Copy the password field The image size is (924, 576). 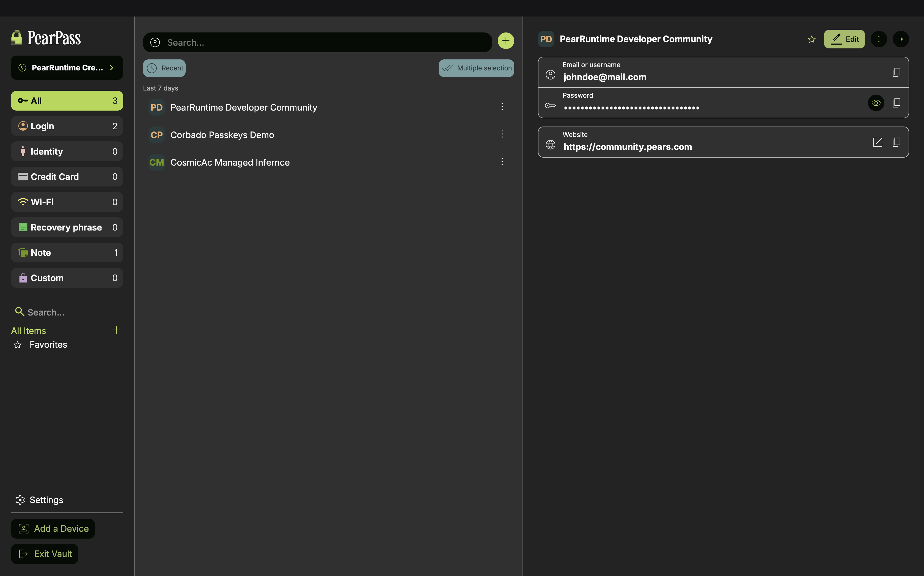pyautogui.click(x=896, y=103)
